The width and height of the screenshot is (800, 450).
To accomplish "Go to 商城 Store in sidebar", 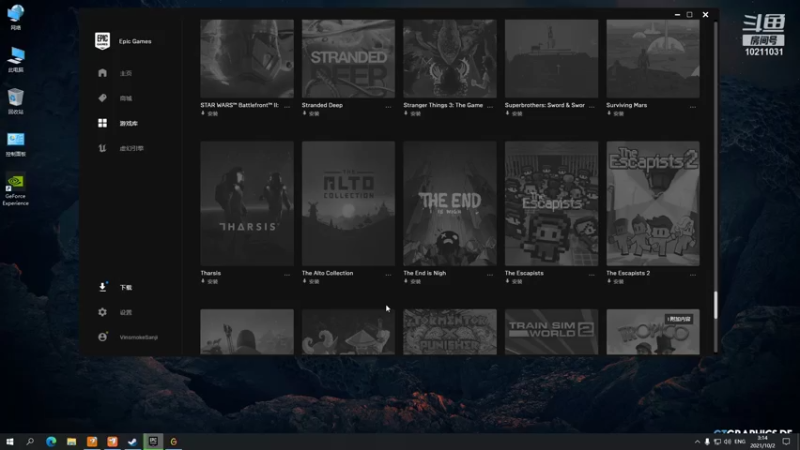I will click(x=126, y=98).
